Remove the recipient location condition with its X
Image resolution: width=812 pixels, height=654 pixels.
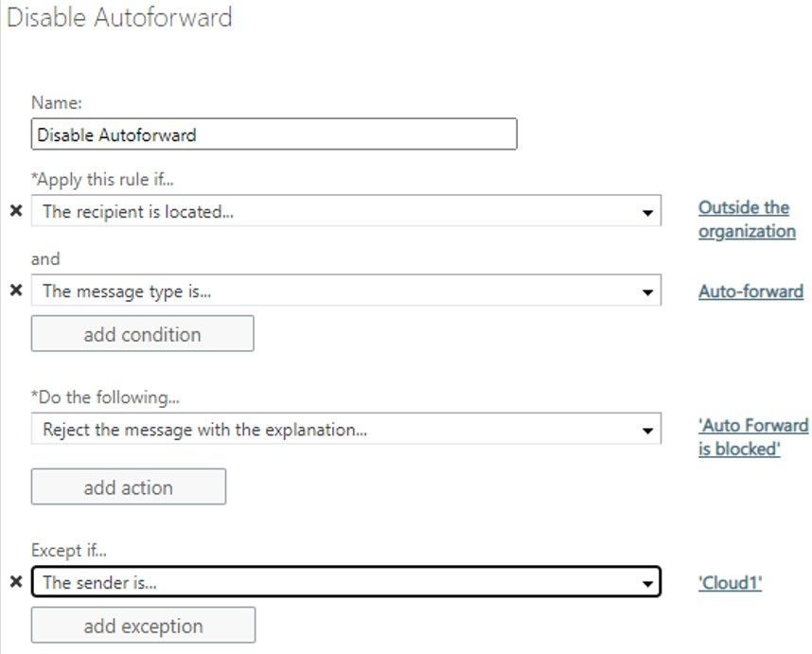pos(15,211)
